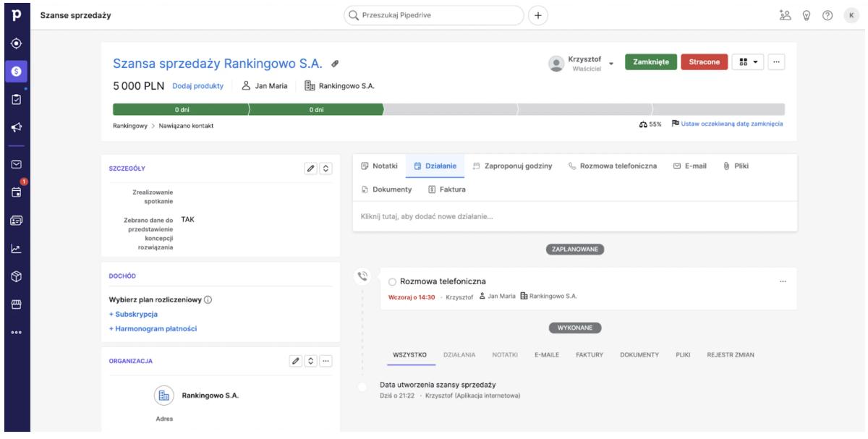The height and width of the screenshot is (439, 868).
Task: Open Projects clipboard icon in sidebar
Action: 14,98
